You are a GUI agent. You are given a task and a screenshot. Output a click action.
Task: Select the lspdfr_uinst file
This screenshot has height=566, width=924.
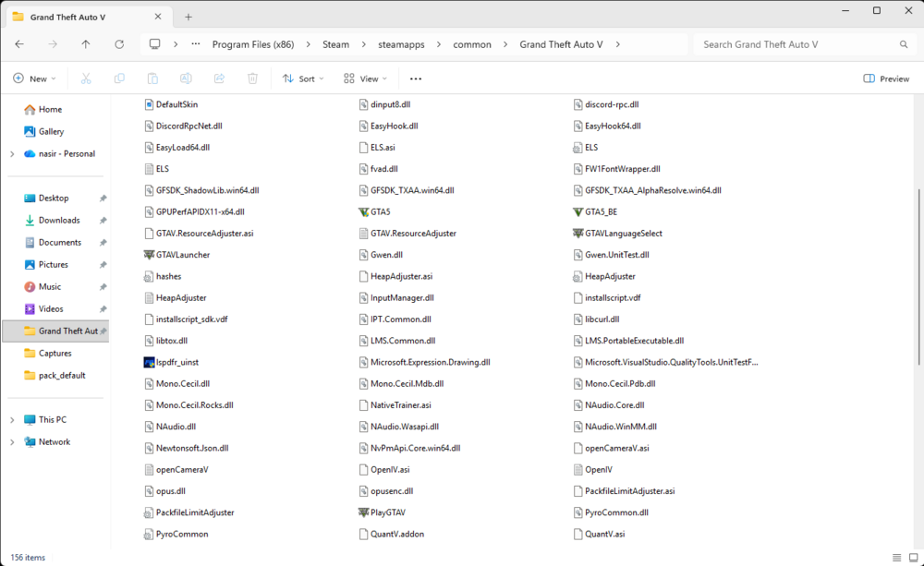pyautogui.click(x=172, y=362)
